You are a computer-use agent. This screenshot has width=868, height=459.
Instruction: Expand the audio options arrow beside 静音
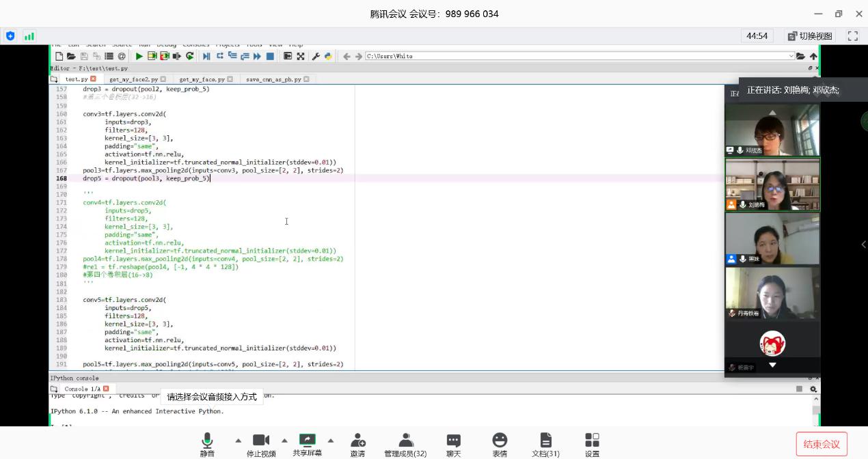point(239,441)
